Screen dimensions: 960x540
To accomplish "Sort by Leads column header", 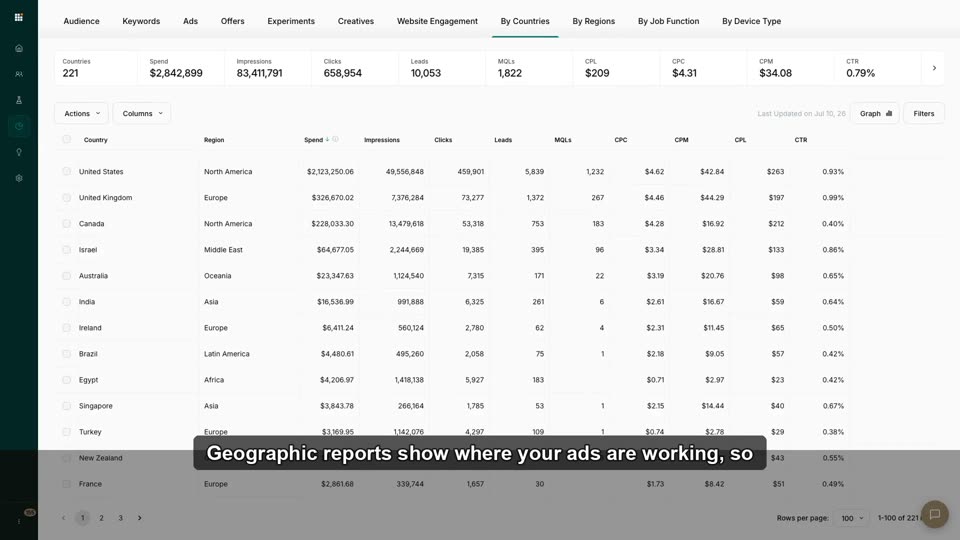I will pos(503,140).
